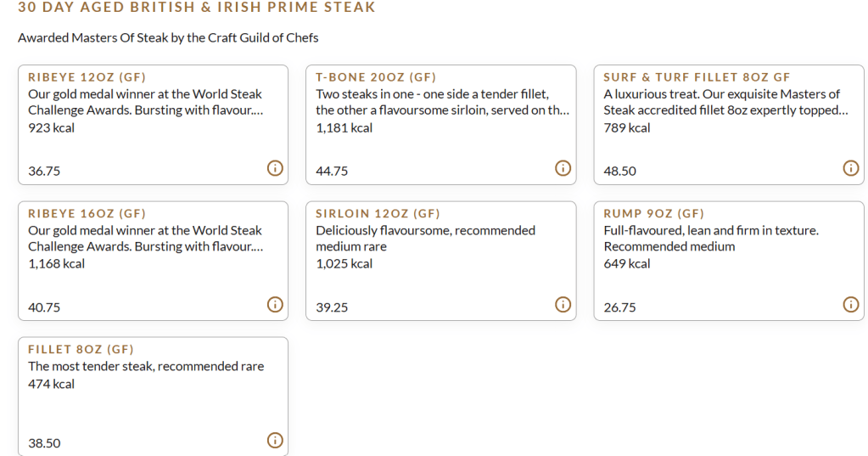Select the Ribeye 12oz (GF) title

click(87, 77)
